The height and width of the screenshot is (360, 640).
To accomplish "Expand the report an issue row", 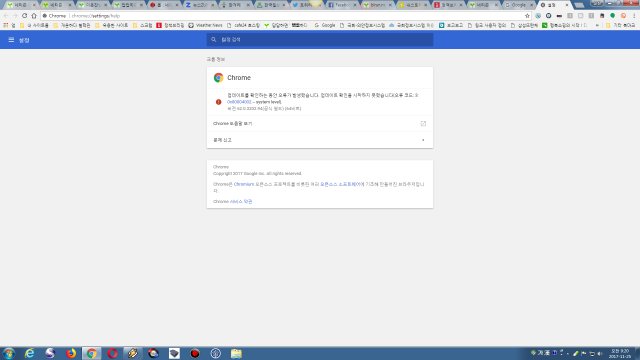I will (x=320, y=140).
